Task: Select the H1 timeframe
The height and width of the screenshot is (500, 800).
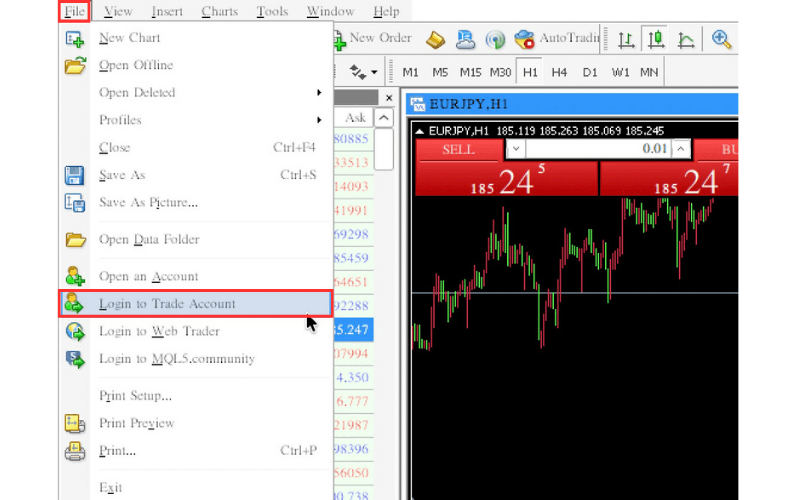Action: (530, 72)
